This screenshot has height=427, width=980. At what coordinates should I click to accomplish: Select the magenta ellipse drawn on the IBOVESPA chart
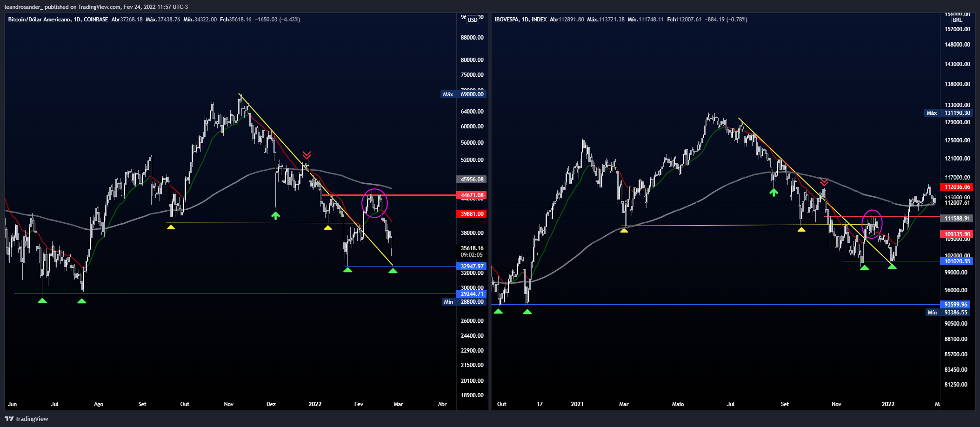[x=872, y=224]
